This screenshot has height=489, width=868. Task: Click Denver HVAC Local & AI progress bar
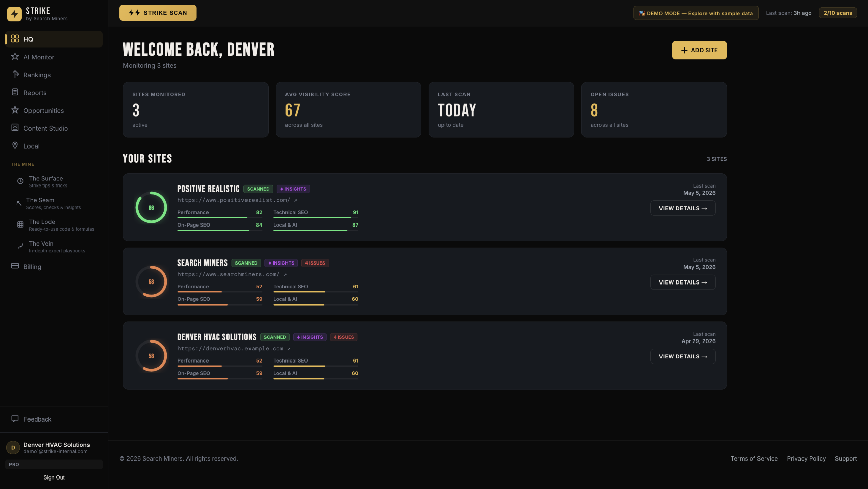point(316,379)
